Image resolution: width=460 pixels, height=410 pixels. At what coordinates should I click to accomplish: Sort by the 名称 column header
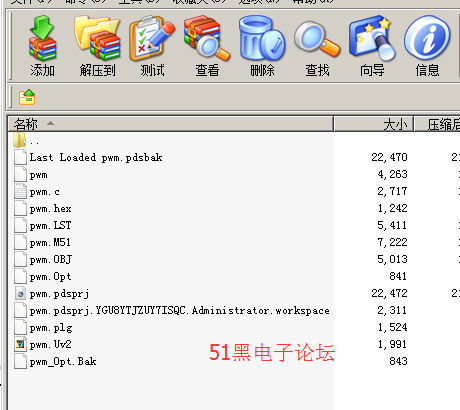click(x=170, y=124)
